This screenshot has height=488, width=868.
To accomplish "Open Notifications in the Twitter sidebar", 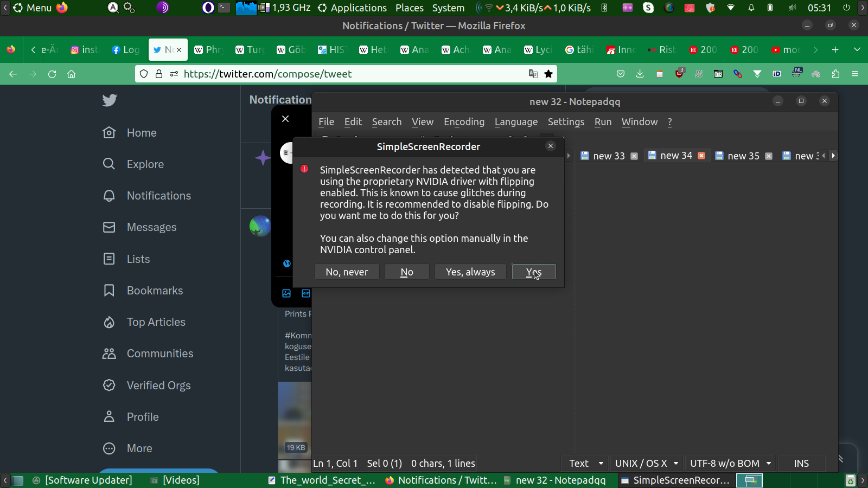I will coord(147,196).
